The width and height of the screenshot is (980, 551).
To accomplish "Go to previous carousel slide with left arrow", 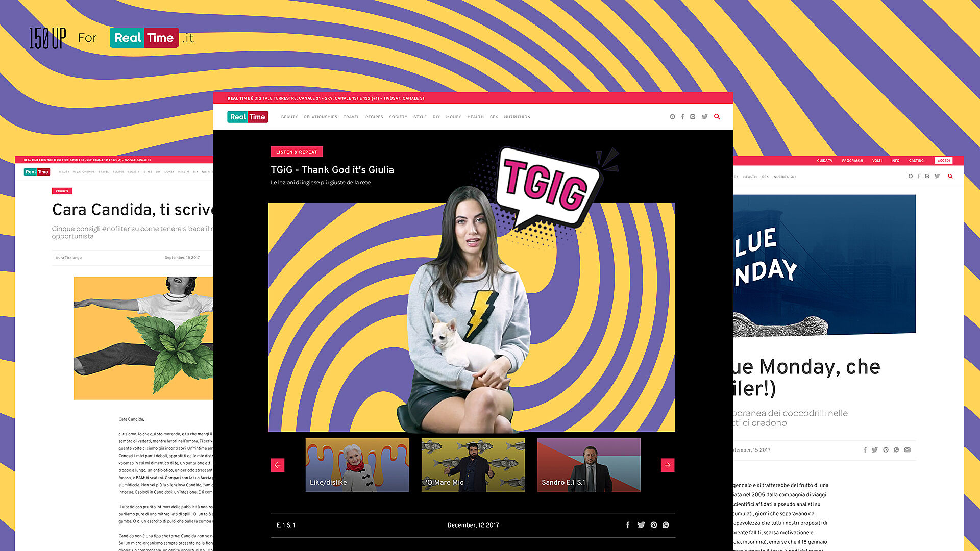I will pos(277,465).
